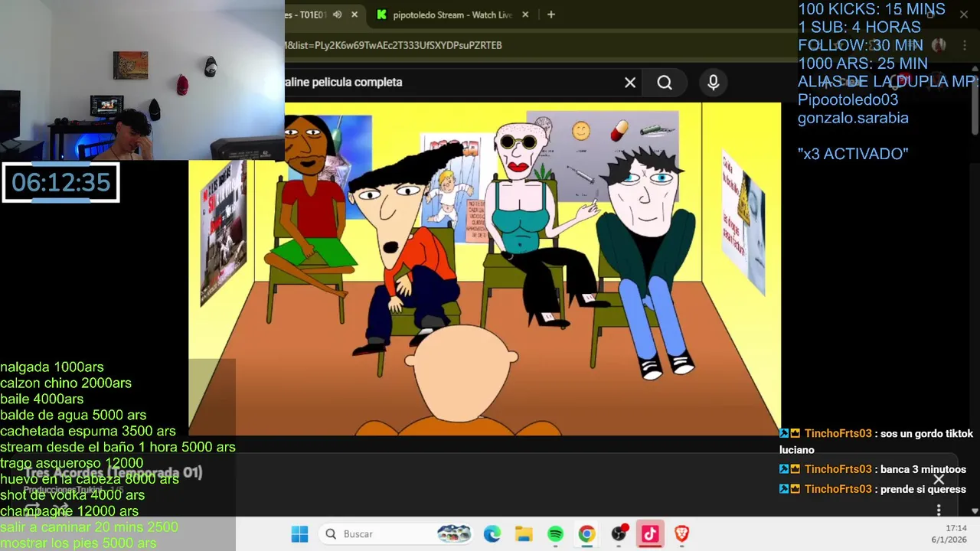Switch to the pipotoledo Stream Kick tab
The height and width of the screenshot is (551, 980).
[x=452, y=15]
